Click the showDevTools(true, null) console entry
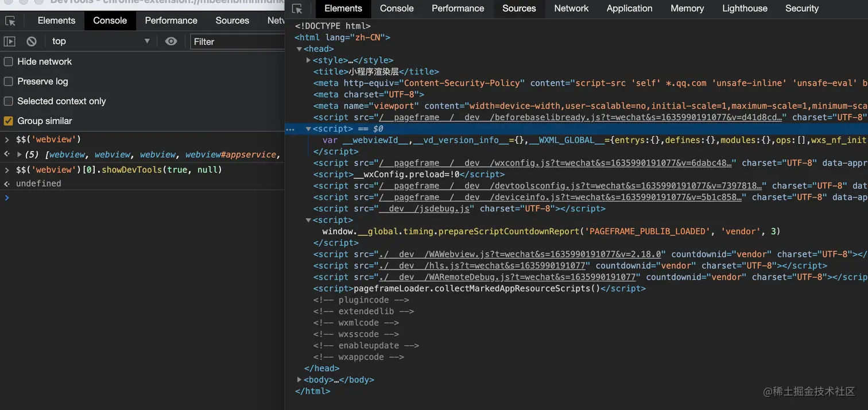 coord(119,170)
